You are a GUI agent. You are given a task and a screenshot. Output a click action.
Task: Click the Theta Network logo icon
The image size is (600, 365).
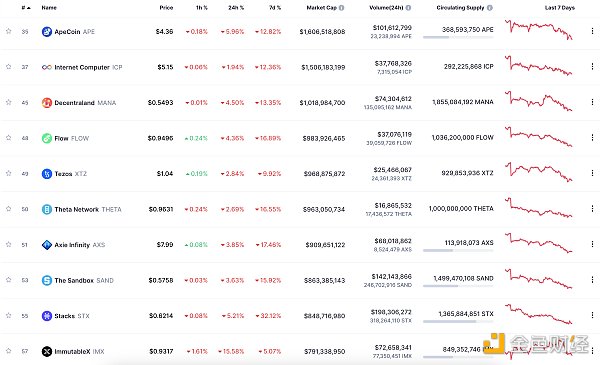click(47, 209)
